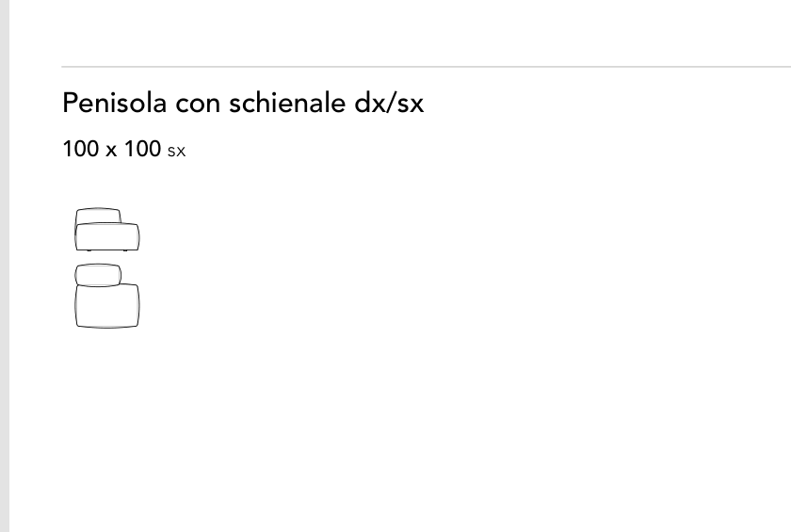The width and height of the screenshot is (791, 532).
Task: Click the backrest cushion in the top-view plan
Action: (98, 275)
